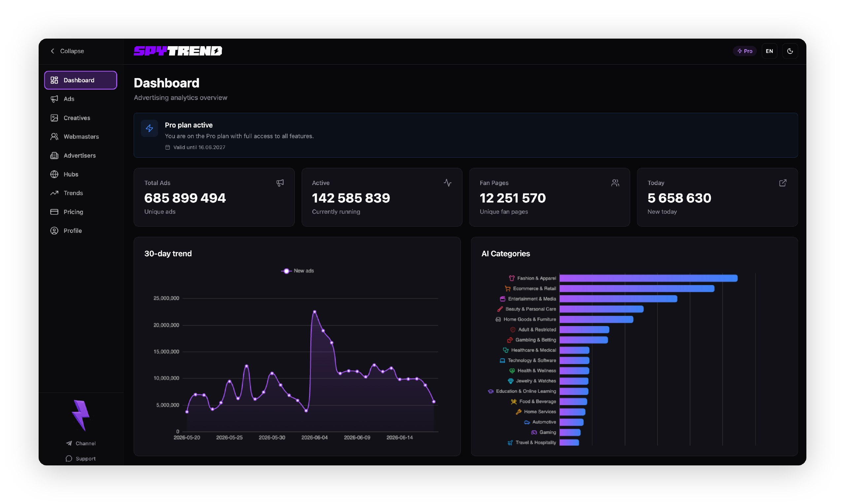Open the Support link
The width and height of the screenshot is (845, 504).
coord(81,459)
